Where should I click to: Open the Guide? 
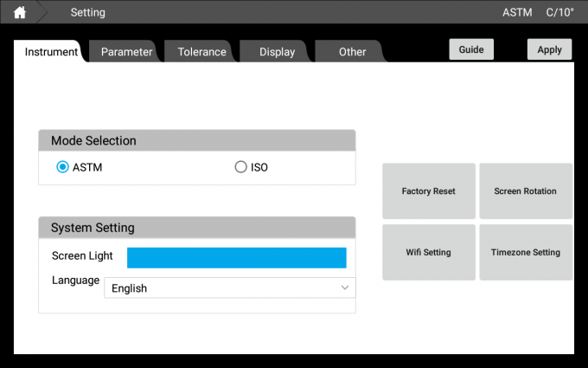[x=471, y=49]
